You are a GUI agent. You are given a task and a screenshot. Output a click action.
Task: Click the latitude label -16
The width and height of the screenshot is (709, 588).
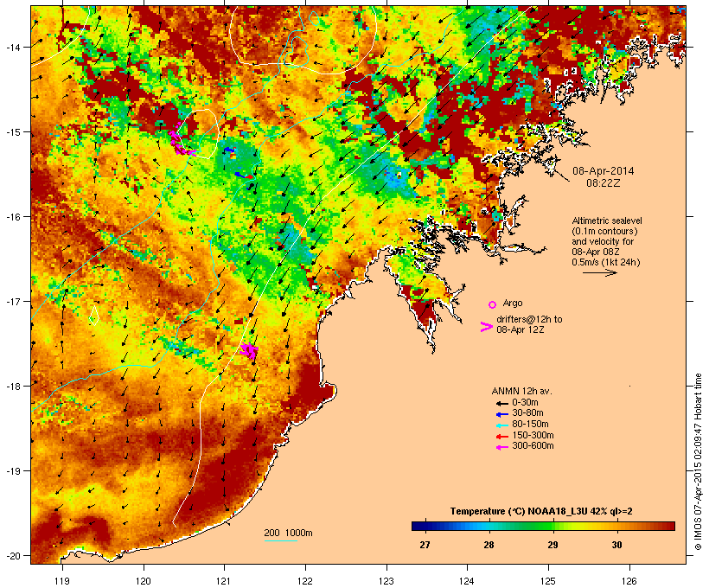pos(14,217)
